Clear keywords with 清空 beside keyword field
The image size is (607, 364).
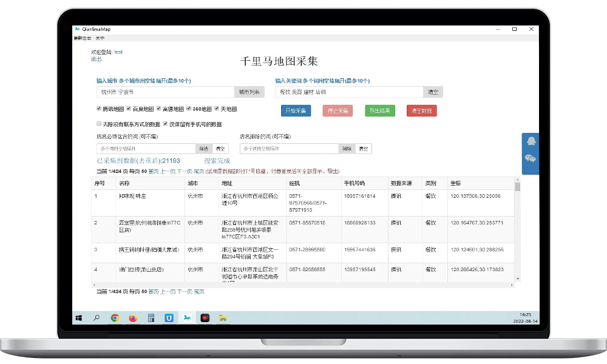pos(433,92)
